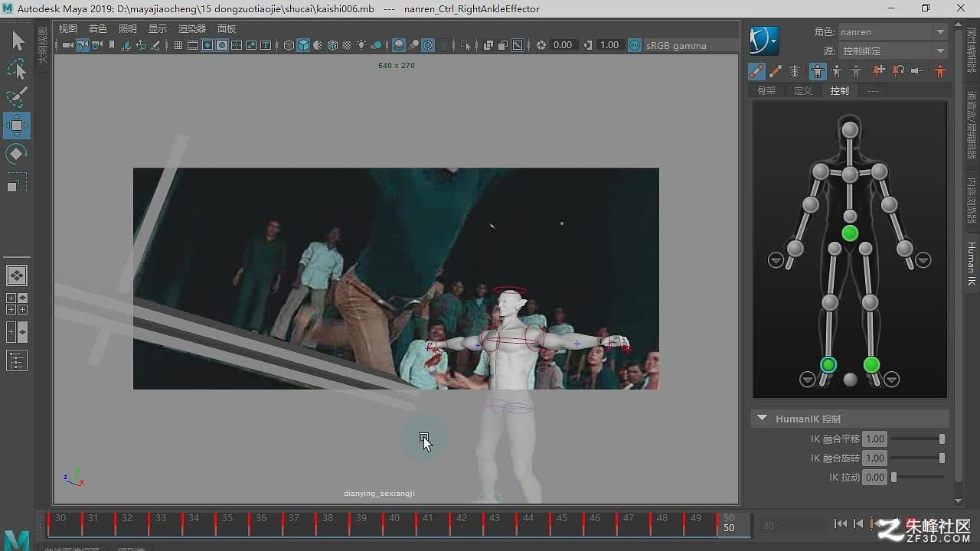Screen dimensions: 980x551
Task: Select the Rotate tool
Action: (17, 154)
